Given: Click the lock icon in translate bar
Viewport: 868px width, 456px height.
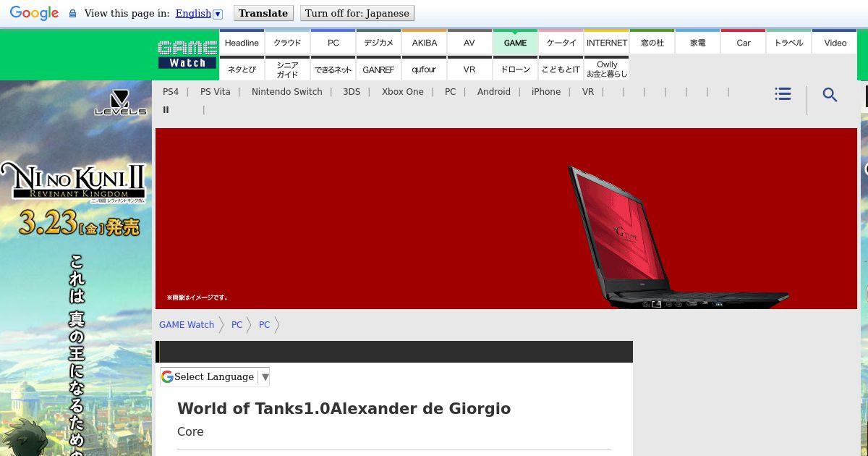Looking at the screenshot, I should (72, 14).
